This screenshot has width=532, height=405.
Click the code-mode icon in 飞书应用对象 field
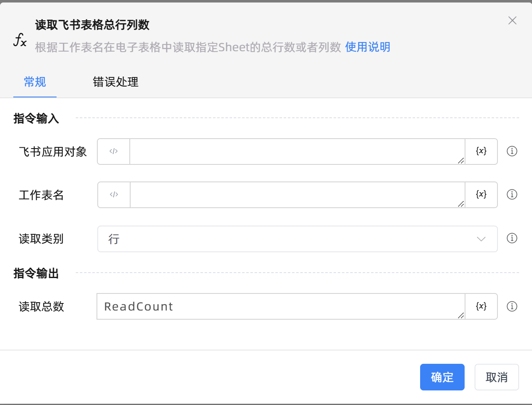click(114, 152)
